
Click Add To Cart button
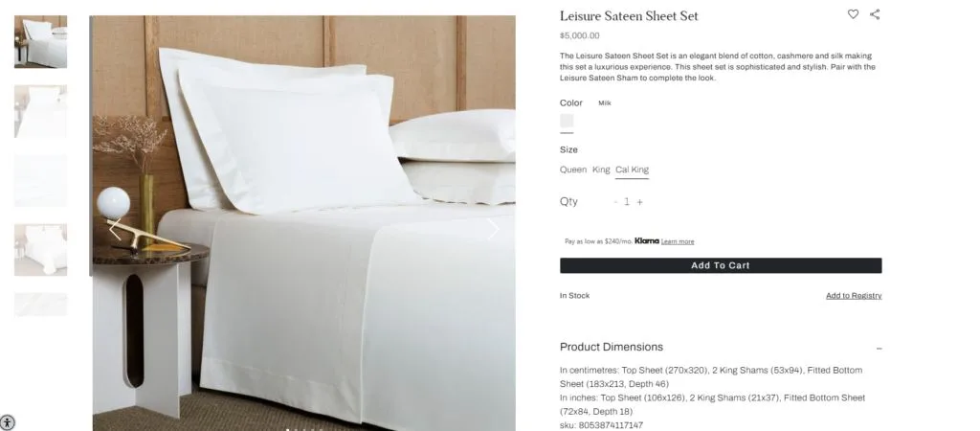(x=721, y=265)
